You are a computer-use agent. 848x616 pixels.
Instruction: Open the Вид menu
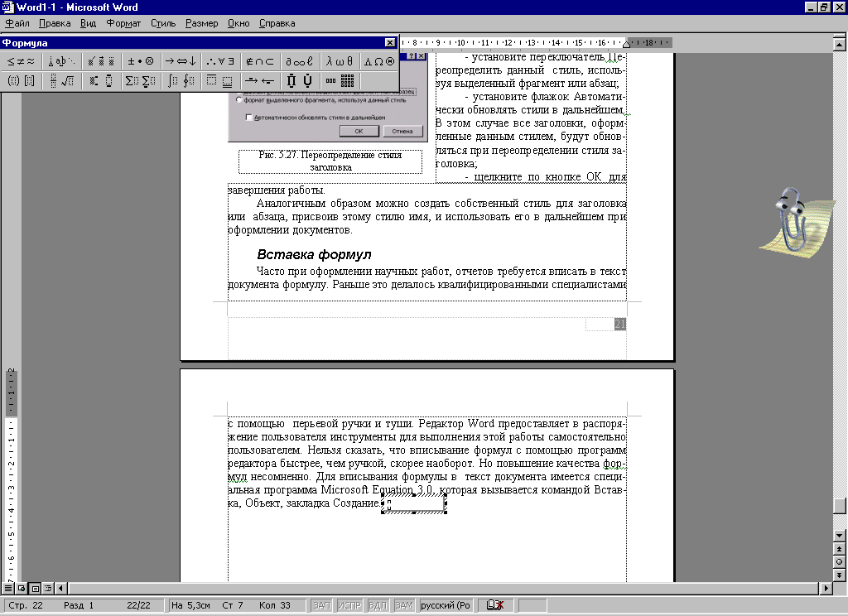click(88, 23)
